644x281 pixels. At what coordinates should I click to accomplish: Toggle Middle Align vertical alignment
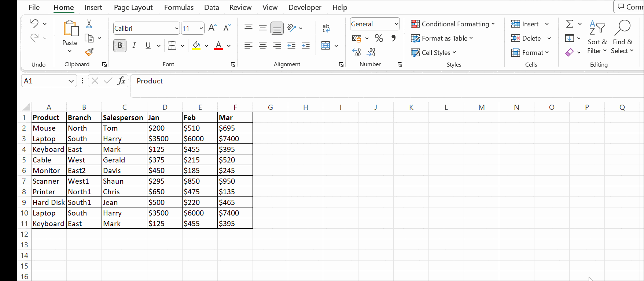262,28
